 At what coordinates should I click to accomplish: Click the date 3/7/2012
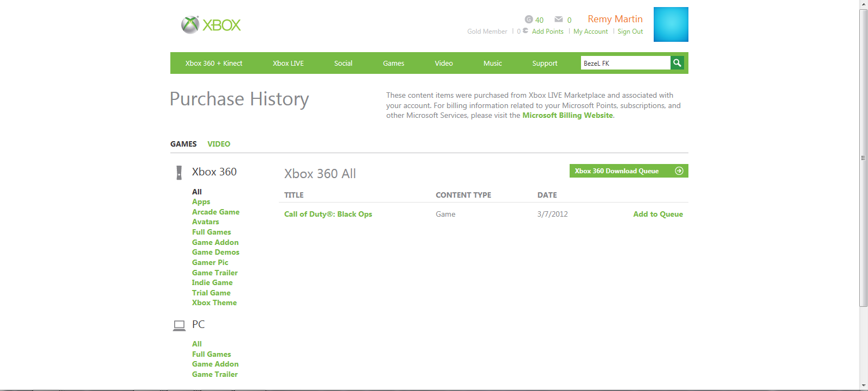click(x=553, y=214)
